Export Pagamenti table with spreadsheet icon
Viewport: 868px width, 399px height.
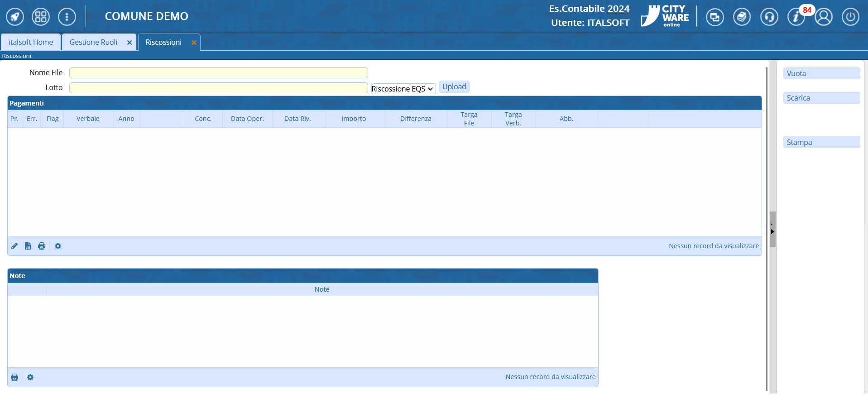click(x=28, y=246)
